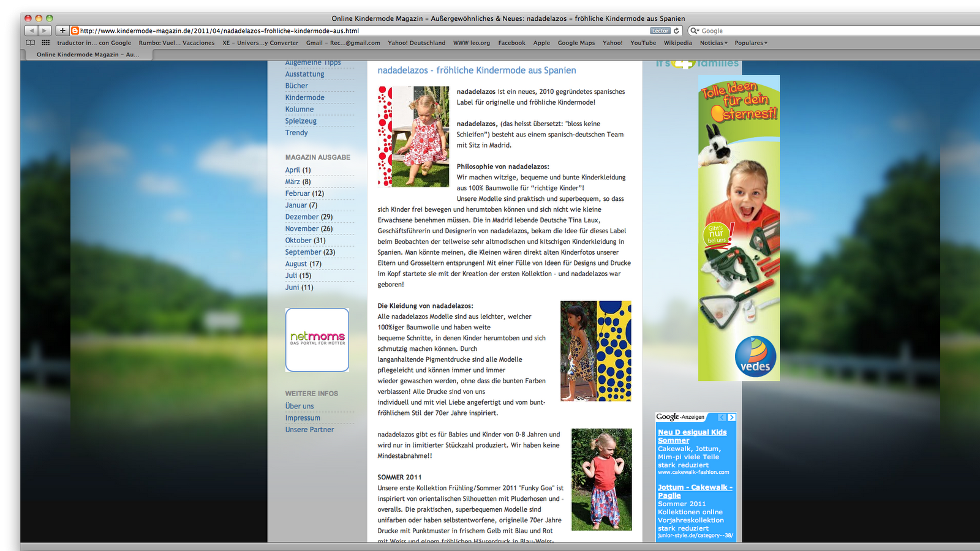Open the Impressum page link
The image size is (980, 551).
(303, 418)
